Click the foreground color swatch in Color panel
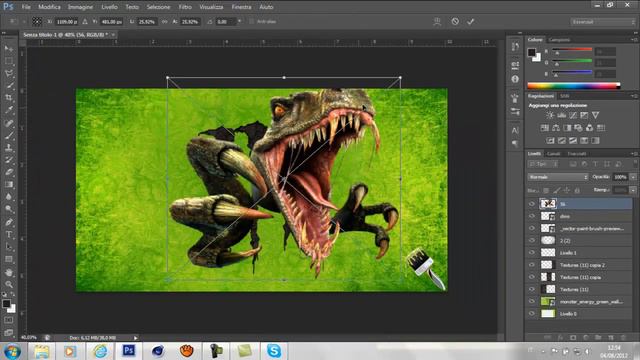Viewport: 640px width, 360px height. coord(531,52)
